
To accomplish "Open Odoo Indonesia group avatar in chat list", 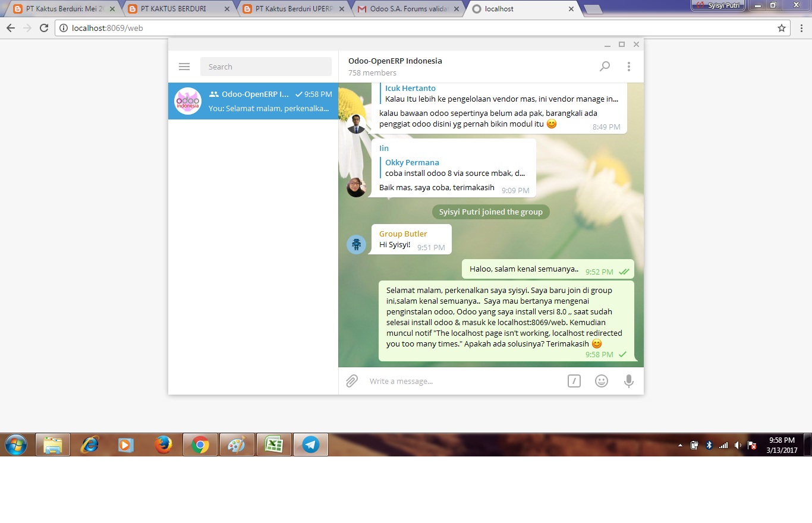I will point(188,101).
